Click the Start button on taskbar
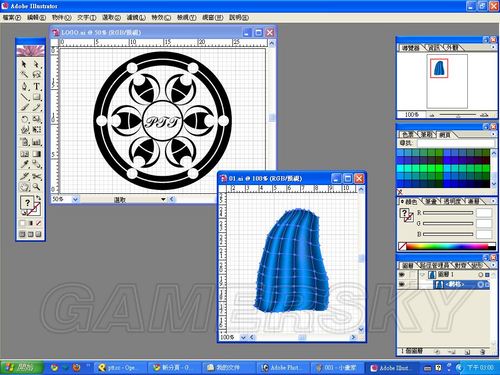The width and height of the screenshot is (500, 375). point(22,367)
